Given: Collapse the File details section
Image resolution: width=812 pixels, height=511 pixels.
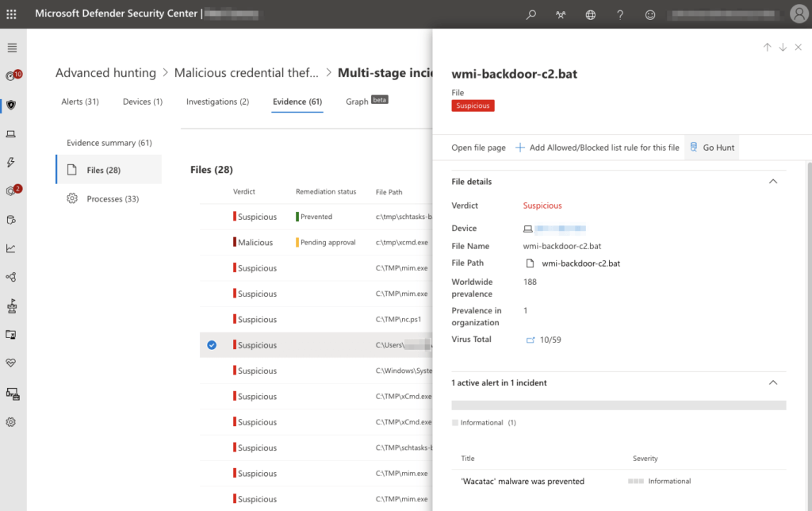Looking at the screenshot, I should (773, 181).
